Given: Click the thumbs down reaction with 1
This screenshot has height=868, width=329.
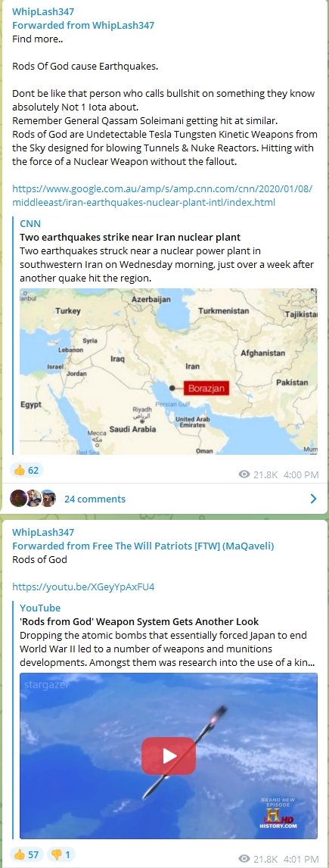Looking at the screenshot, I should pos(61,854).
